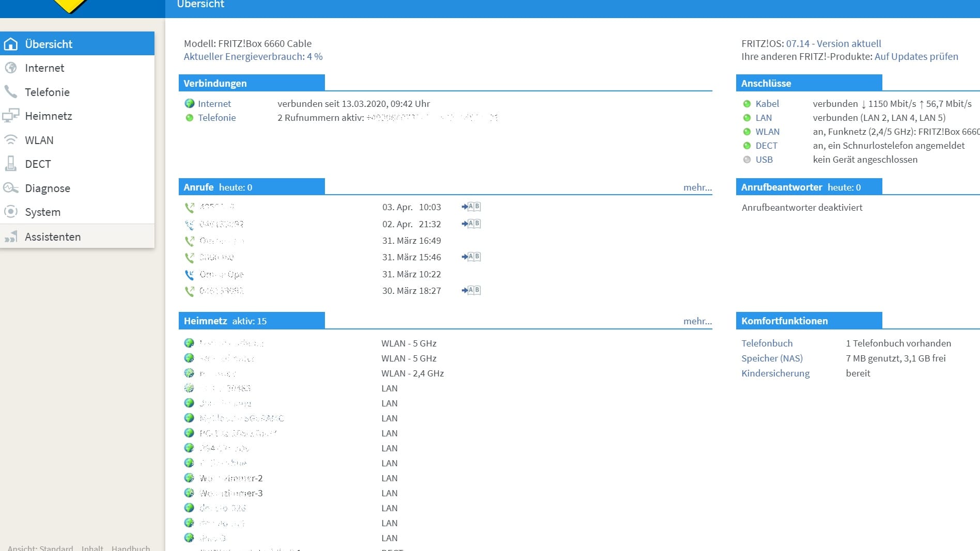Click the 07.14 - Version aktuell link
The width and height of the screenshot is (980, 551).
coord(834,43)
